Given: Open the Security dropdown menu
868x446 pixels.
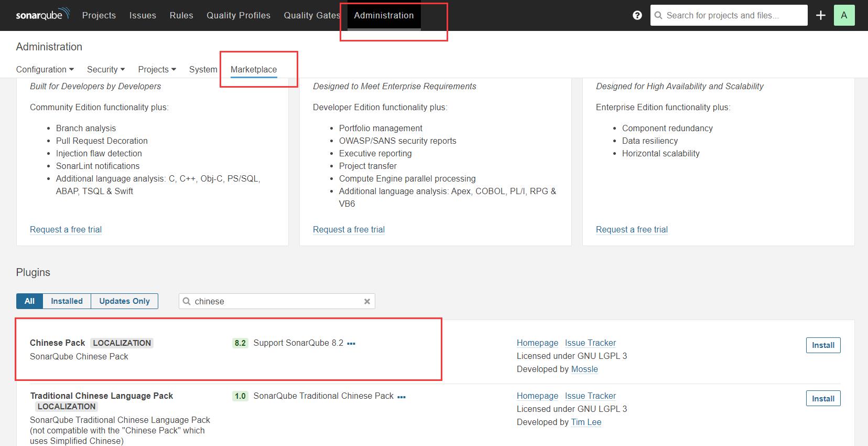Looking at the screenshot, I should 106,69.
